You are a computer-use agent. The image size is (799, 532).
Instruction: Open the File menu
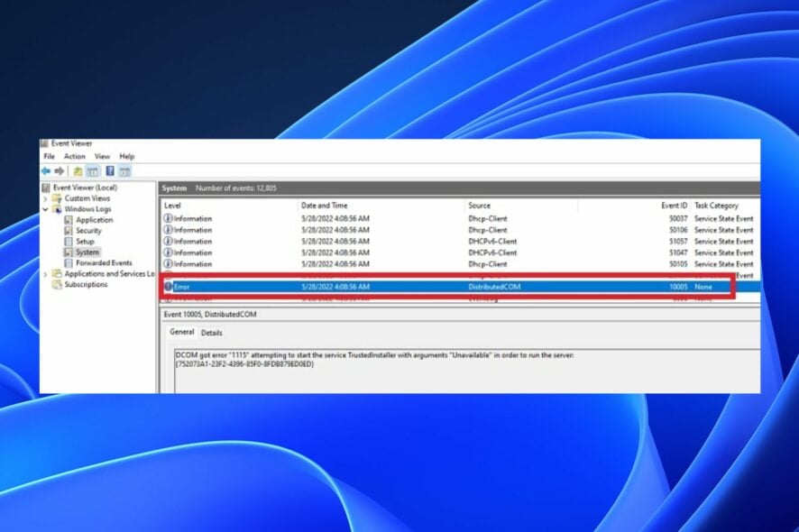pyautogui.click(x=50, y=156)
